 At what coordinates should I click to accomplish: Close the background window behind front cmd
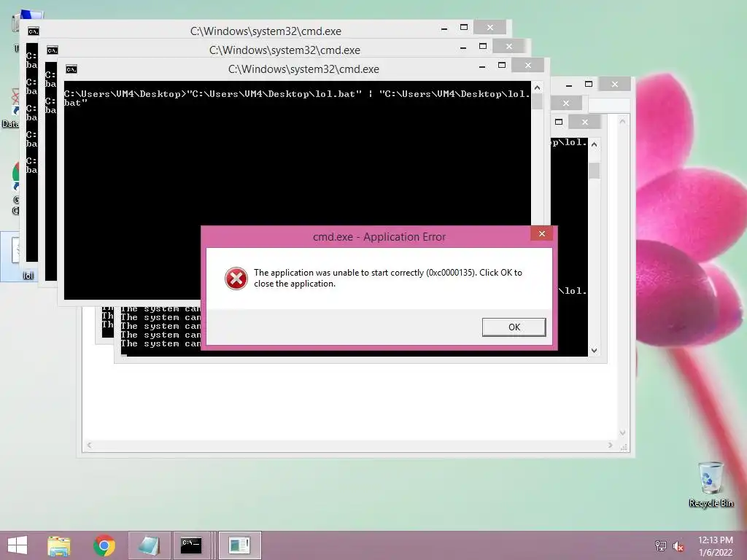click(614, 85)
